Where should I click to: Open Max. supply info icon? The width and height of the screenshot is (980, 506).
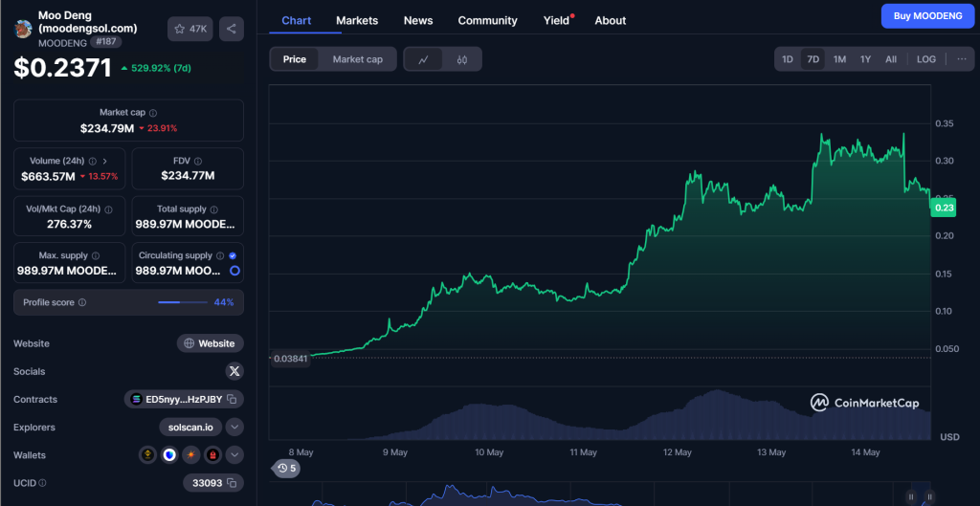tap(96, 256)
